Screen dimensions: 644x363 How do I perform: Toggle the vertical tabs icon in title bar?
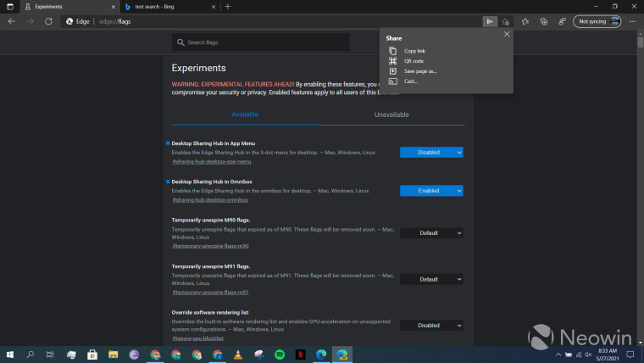click(10, 7)
